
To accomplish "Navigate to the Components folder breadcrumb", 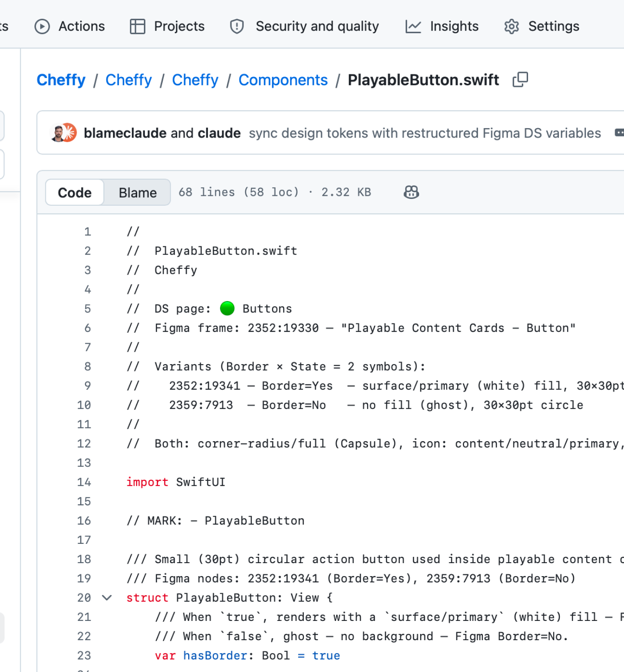I will tap(283, 80).
